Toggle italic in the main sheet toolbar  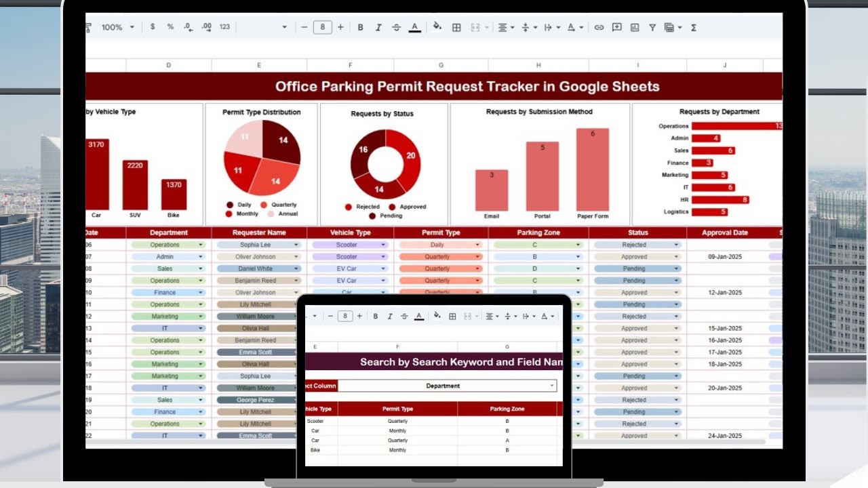(x=378, y=27)
